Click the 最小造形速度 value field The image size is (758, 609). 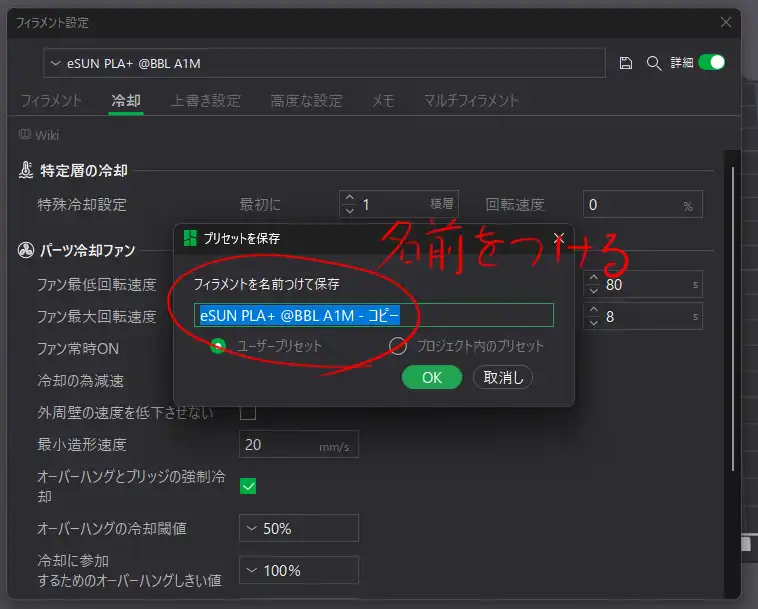point(287,444)
